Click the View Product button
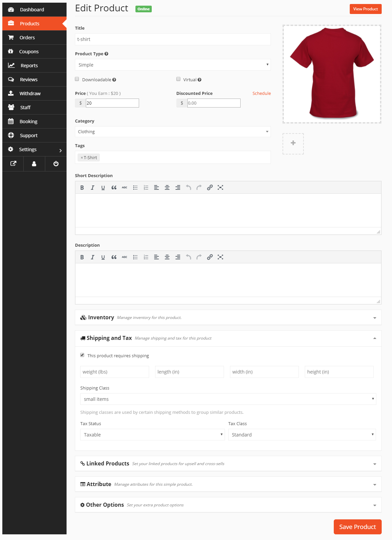Image resolution: width=392 pixels, height=540 pixels. pos(365,9)
